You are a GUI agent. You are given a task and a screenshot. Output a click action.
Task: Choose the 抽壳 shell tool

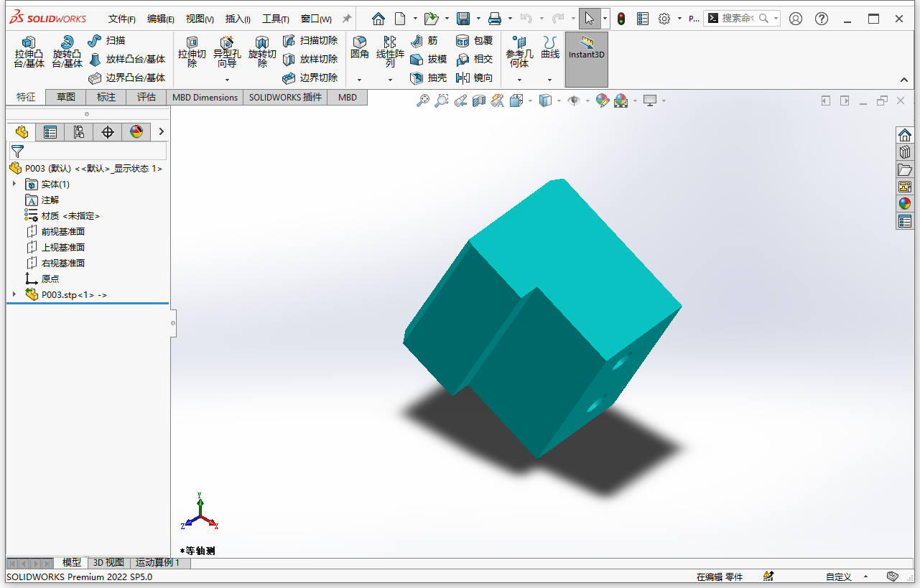429,78
